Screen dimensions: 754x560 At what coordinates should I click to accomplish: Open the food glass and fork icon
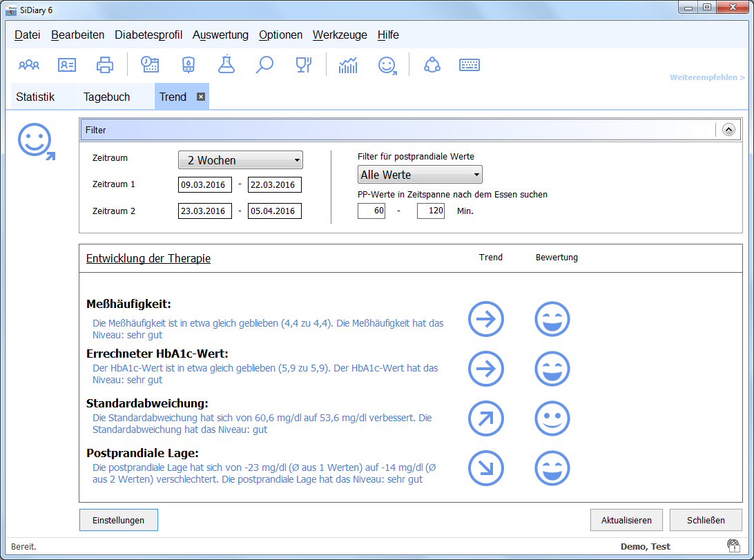(303, 66)
